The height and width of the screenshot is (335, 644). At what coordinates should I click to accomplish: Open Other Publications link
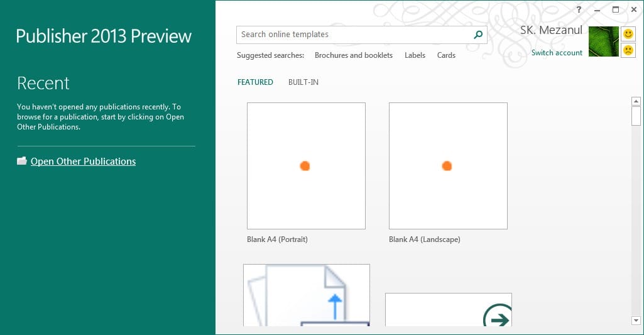coord(83,161)
